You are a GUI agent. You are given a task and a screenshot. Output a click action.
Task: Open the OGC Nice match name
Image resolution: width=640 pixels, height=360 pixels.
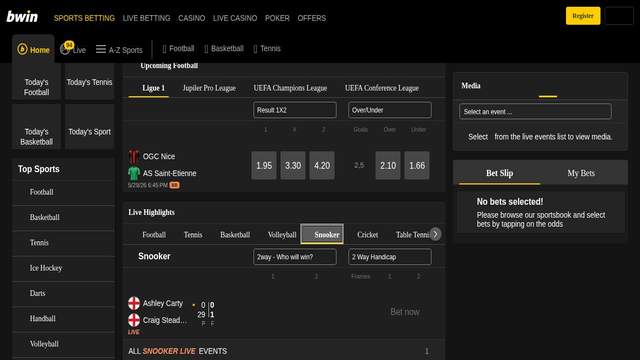[159, 156]
